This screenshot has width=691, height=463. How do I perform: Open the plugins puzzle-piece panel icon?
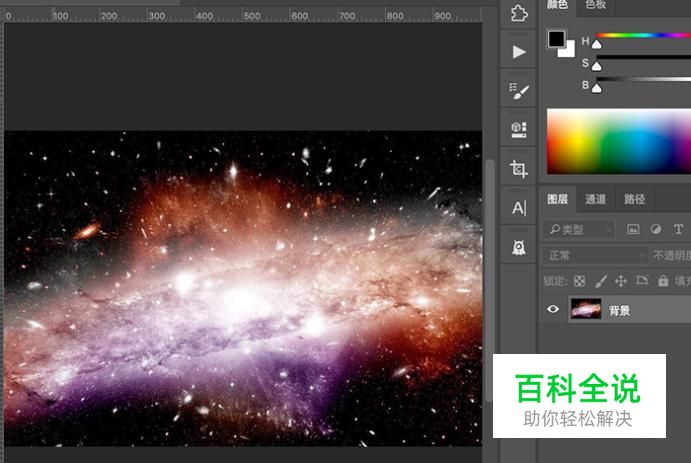pos(519,13)
